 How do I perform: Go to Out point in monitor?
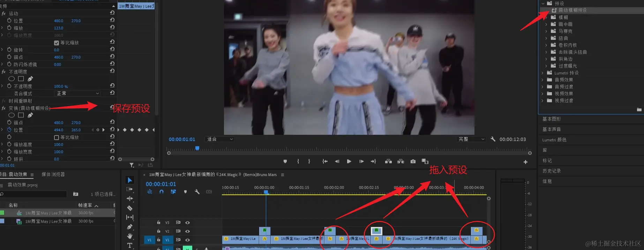tap(373, 161)
